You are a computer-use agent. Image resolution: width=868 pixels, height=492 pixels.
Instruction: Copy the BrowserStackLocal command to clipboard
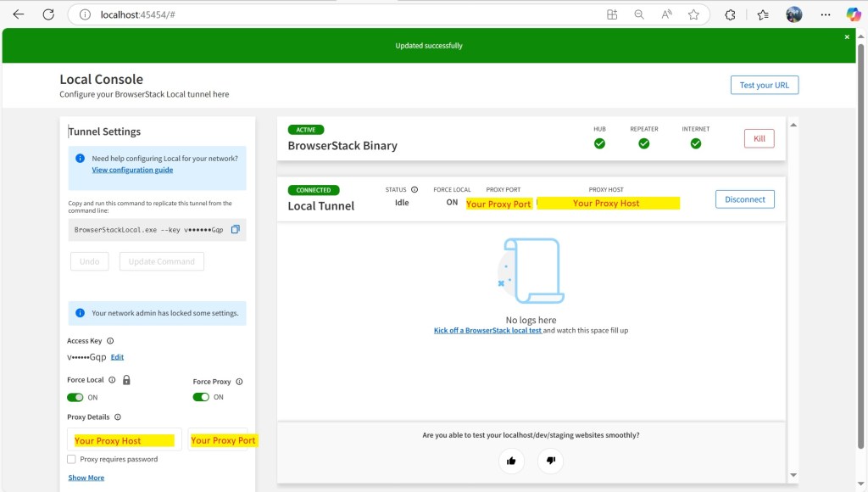(x=236, y=230)
